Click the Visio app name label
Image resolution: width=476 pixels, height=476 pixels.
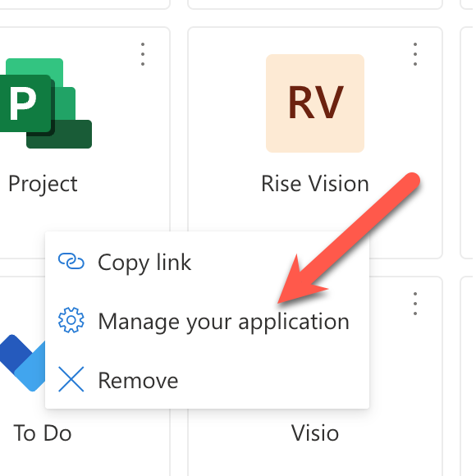pyautogui.click(x=315, y=433)
